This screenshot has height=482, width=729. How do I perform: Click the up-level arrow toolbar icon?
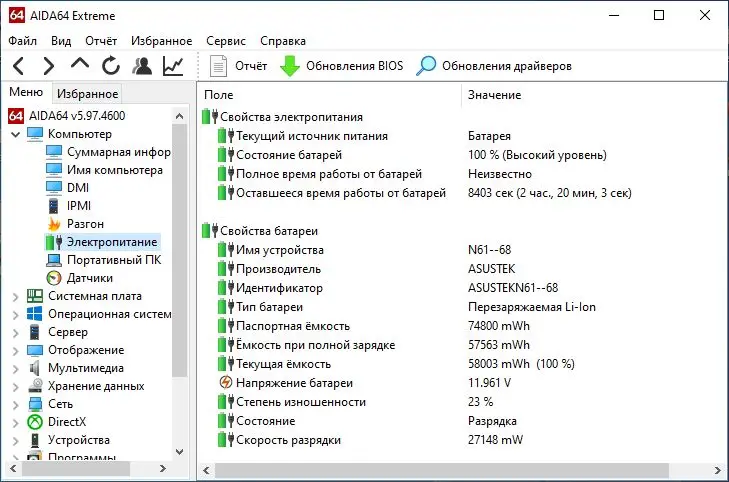pyautogui.click(x=80, y=64)
